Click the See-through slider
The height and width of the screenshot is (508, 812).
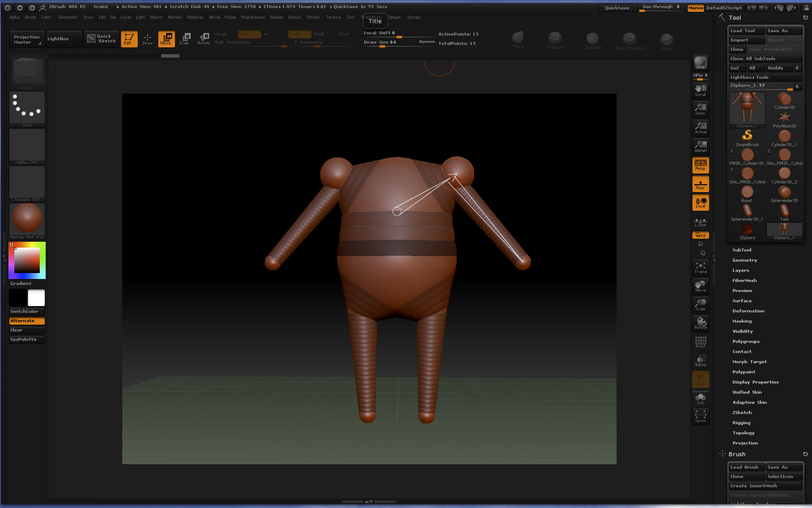pyautogui.click(x=661, y=8)
